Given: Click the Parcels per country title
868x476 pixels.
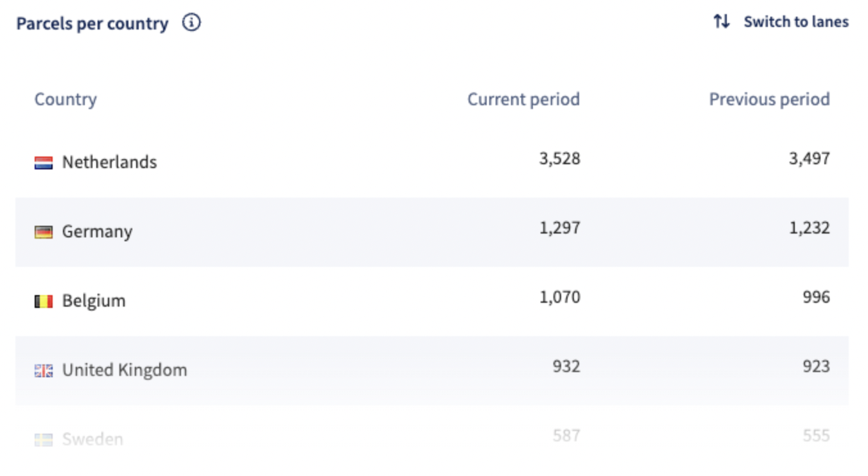Looking at the screenshot, I should point(92,24).
